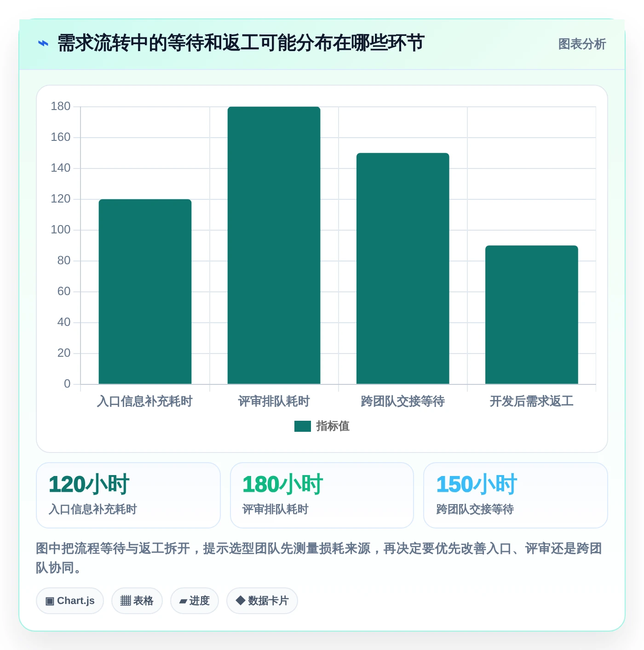Click the chart title about 需求流转
The height and width of the screenshot is (650, 644).
point(241,43)
